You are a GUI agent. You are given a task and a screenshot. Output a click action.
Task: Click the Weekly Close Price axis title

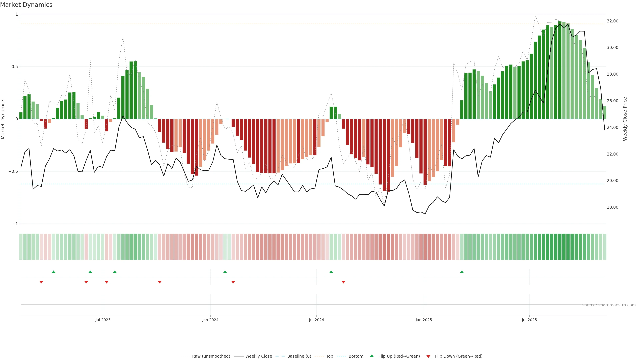[x=625, y=119]
